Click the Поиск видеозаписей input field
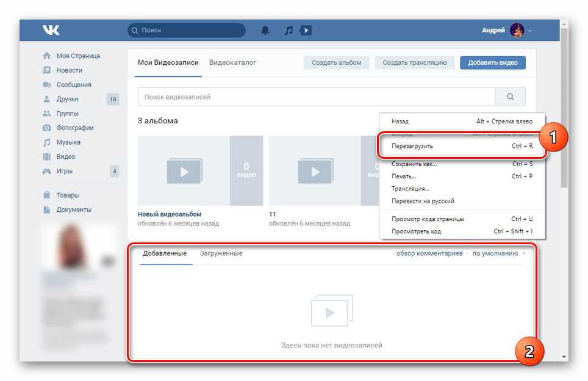 point(316,97)
